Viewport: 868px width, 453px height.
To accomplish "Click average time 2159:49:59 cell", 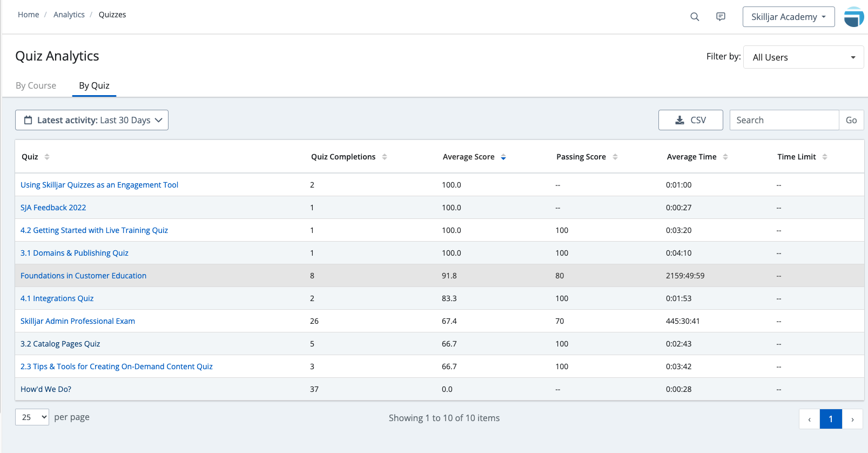I will [685, 276].
